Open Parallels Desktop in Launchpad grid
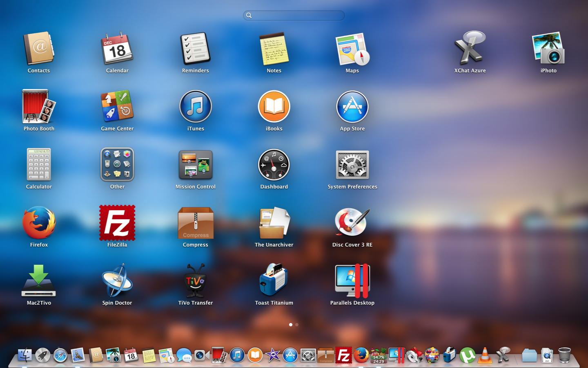Screen dimensions: 588x368 pyautogui.click(x=352, y=281)
